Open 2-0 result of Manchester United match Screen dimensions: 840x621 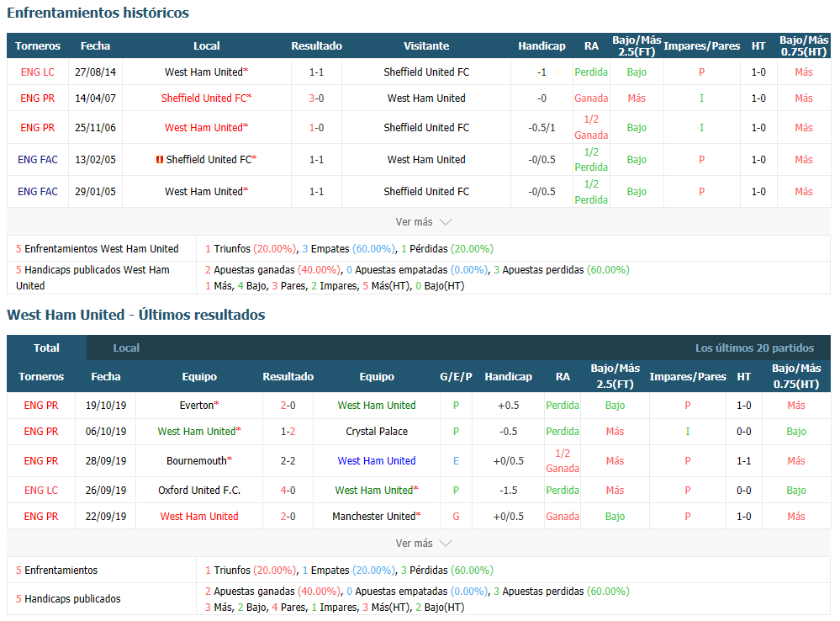click(x=288, y=517)
